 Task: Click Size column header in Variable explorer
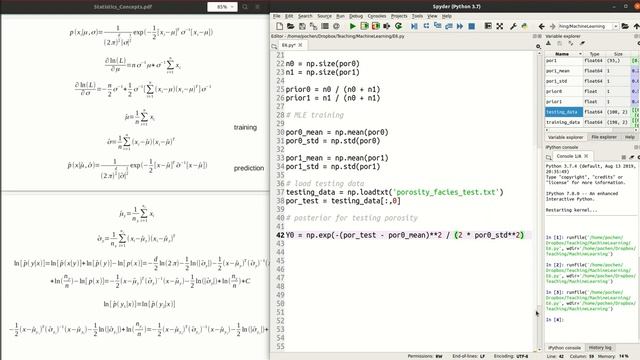tap(618, 54)
